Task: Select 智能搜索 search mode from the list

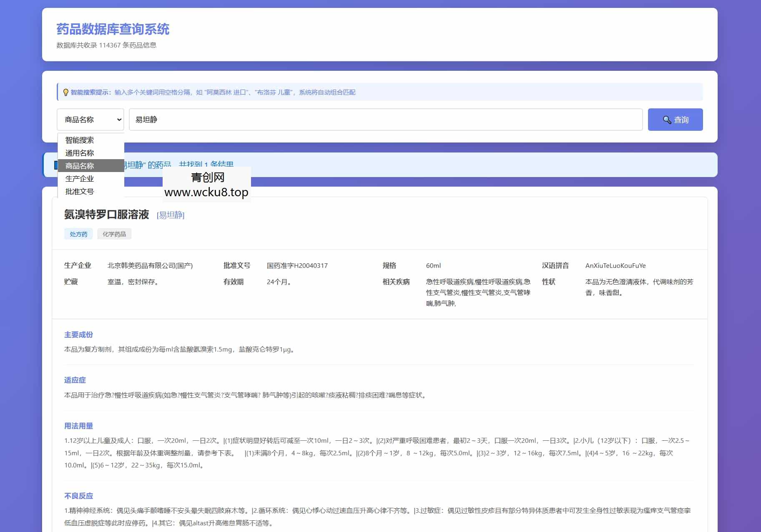Action: (x=79, y=140)
